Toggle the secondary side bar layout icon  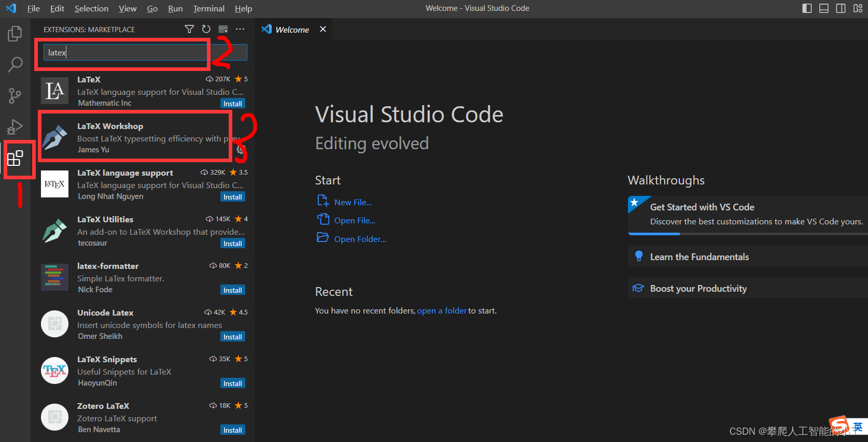click(841, 8)
